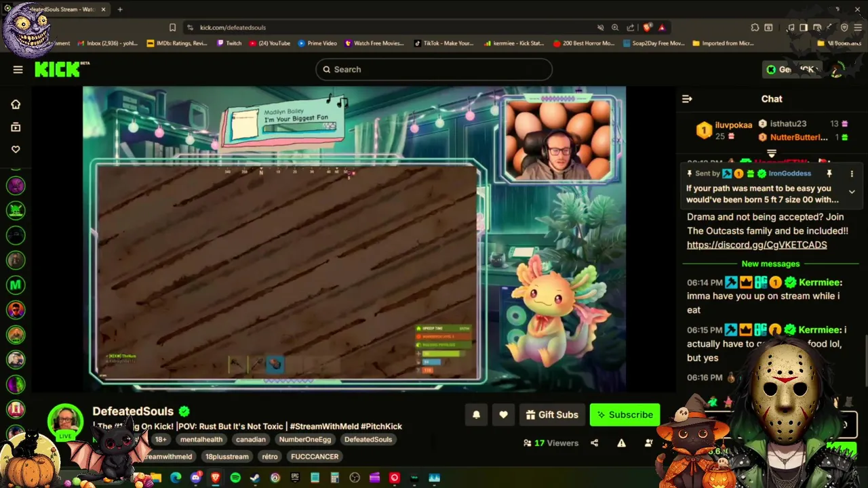Image resolution: width=868 pixels, height=488 pixels.
Task: Launch Spotify from the taskbar
Action: (x=235, y=478)
